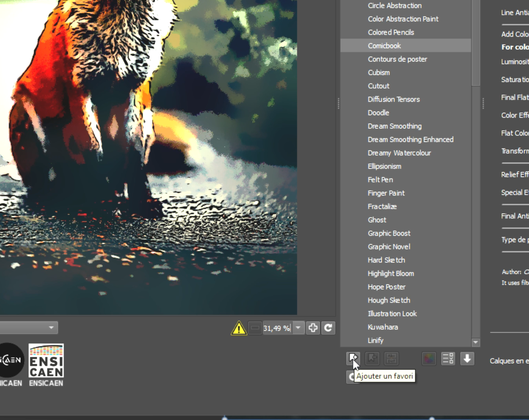Select the Dreamy Watercolour filter

(x=399, y=153)
